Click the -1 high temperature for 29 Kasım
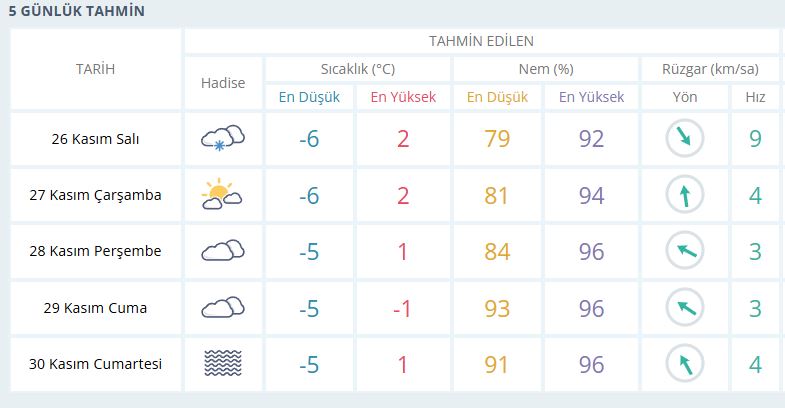This screenshot has width=785, height=408. tap(403, 308)
